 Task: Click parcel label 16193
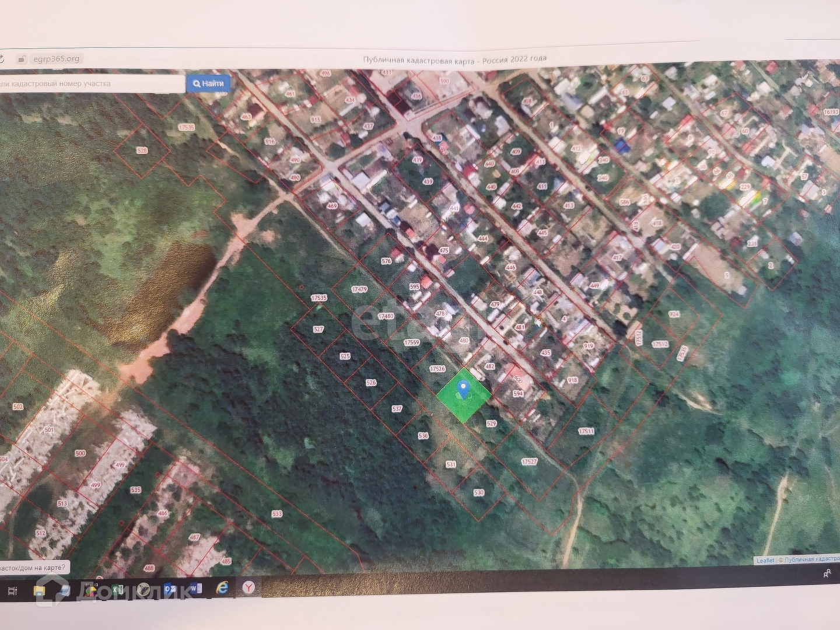pyautogui.click(x=831, y=112)
